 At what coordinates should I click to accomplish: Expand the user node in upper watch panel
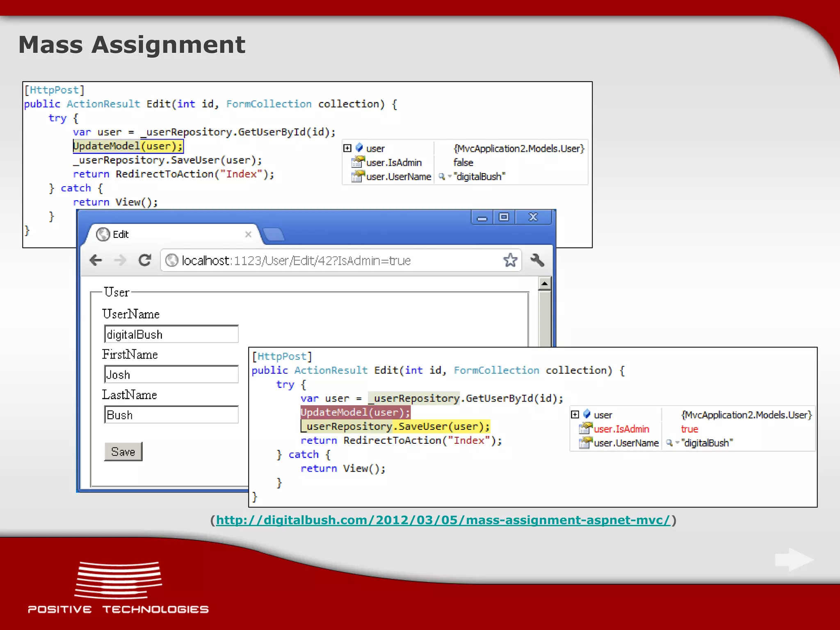pos(347,148)
